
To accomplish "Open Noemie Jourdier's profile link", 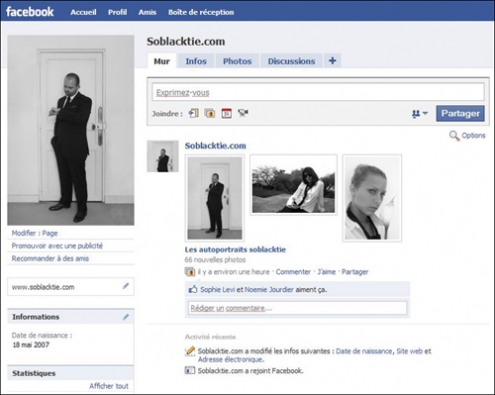I will (x=269, y=289).
